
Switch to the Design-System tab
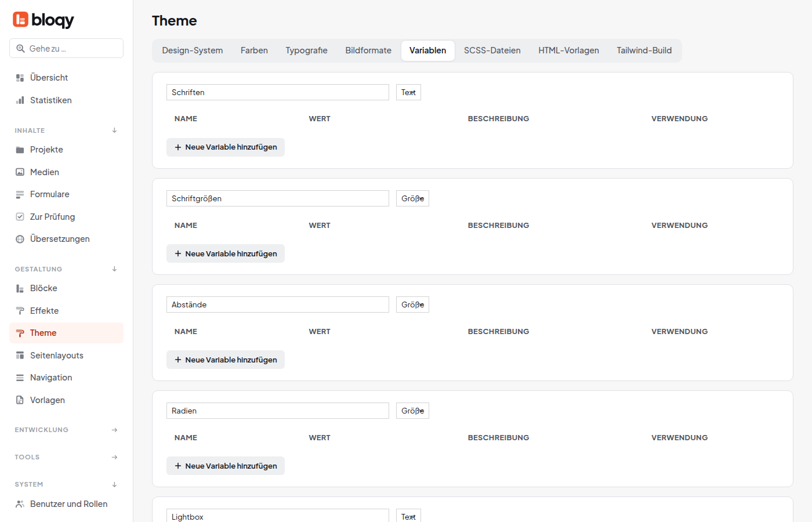click(x=193, y=50)
